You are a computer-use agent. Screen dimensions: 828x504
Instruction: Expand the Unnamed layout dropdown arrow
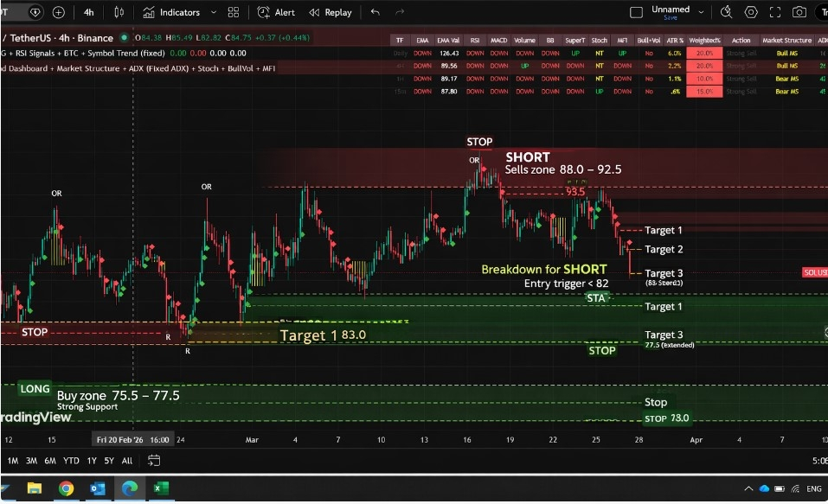click(702, 12)
